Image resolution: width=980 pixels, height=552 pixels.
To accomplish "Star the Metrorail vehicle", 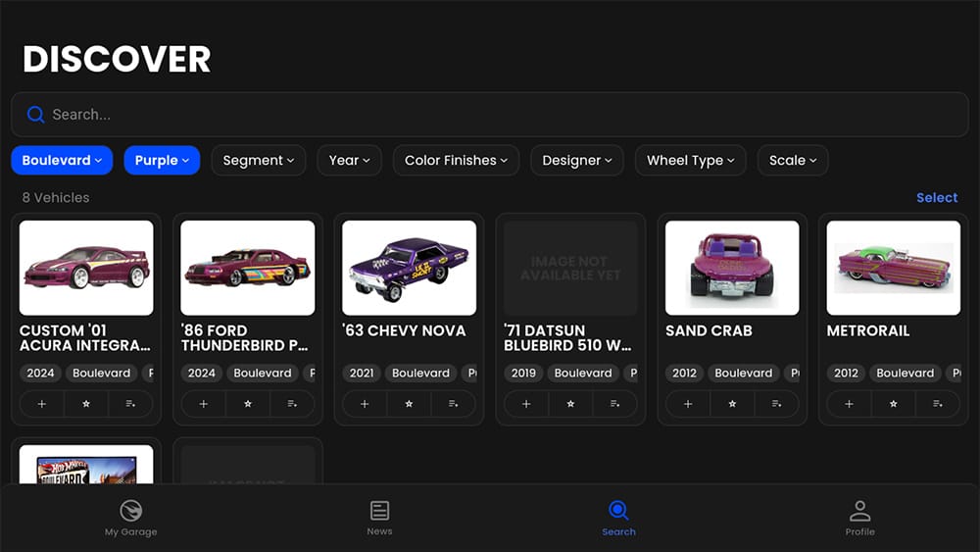I will pos(893,404).
